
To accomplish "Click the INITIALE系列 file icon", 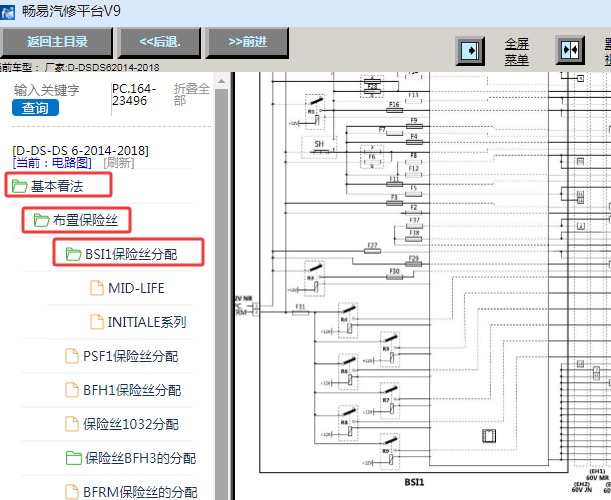I will pos(97,322).
